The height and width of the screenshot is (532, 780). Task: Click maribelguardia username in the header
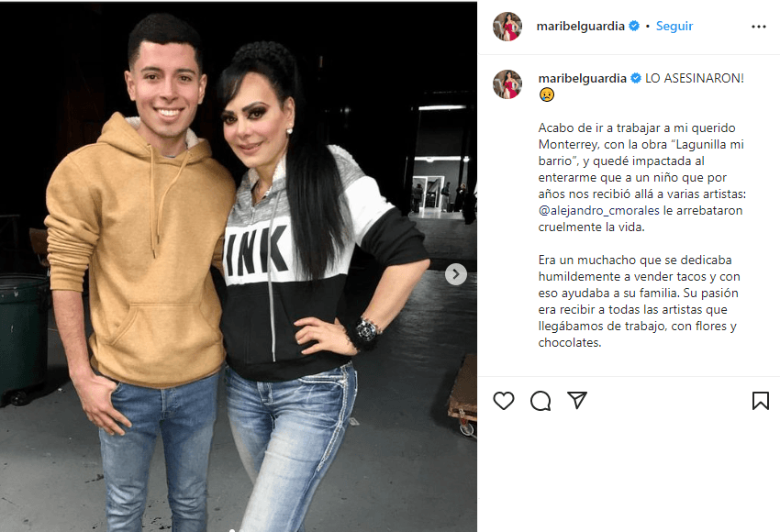[580, 26]
